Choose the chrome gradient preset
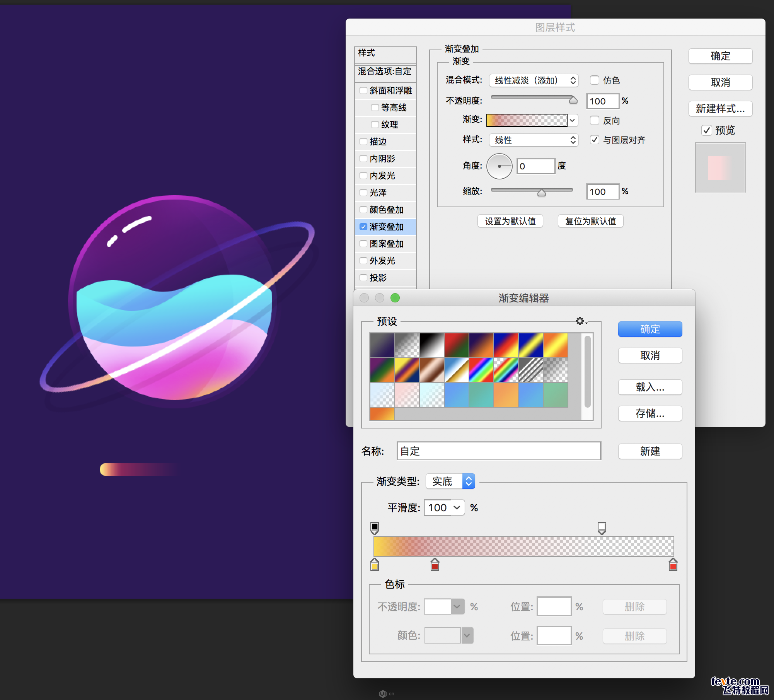This screenshot has height=700, width=774. [457, 370]
